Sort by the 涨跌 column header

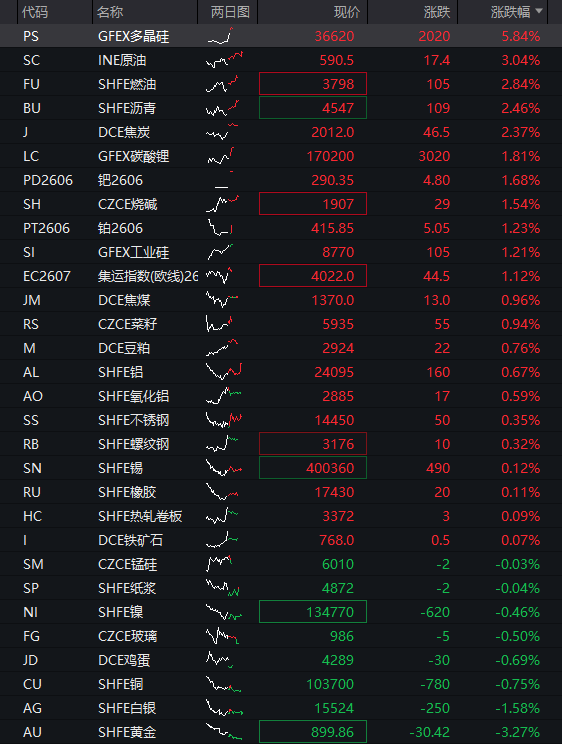pos(437,12)
